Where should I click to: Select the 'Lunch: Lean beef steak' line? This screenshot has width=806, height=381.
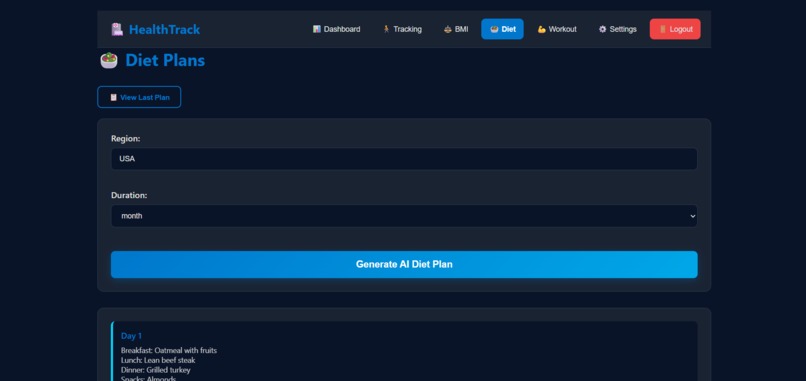click(x=158, y=360)
